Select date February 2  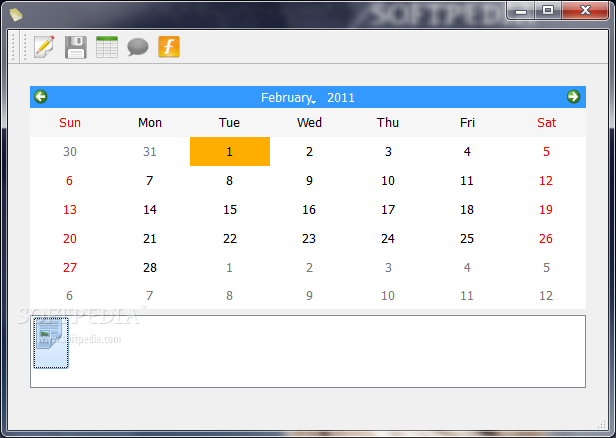(x=310, y=151)
